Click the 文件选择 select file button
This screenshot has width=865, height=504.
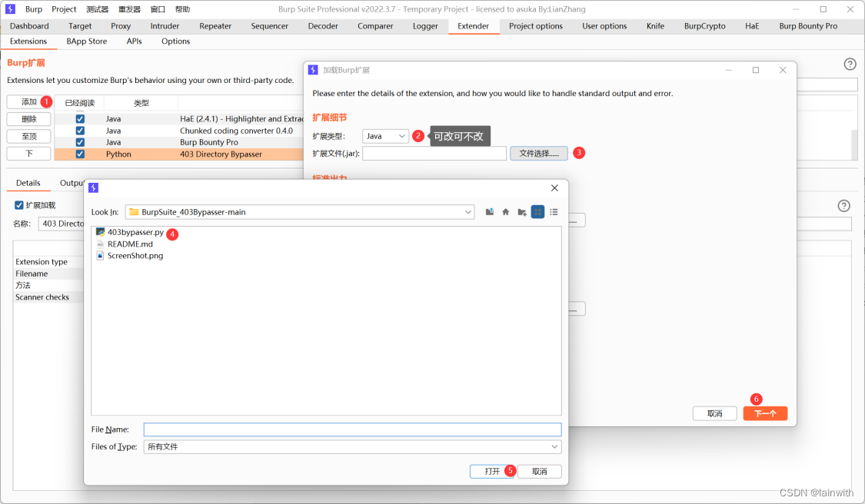538,154
